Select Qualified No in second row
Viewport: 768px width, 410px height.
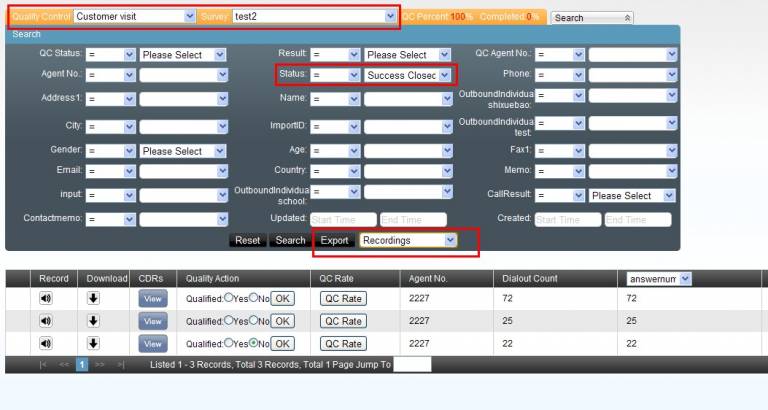253,321
